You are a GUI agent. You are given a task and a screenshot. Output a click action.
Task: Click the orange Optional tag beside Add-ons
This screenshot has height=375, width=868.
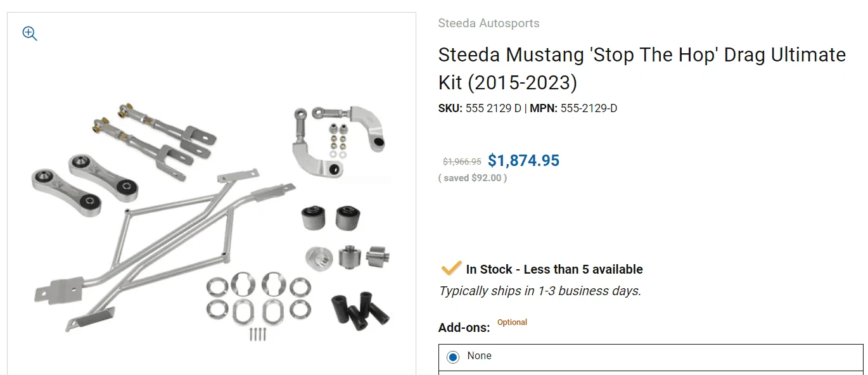(x=512, y=322)
